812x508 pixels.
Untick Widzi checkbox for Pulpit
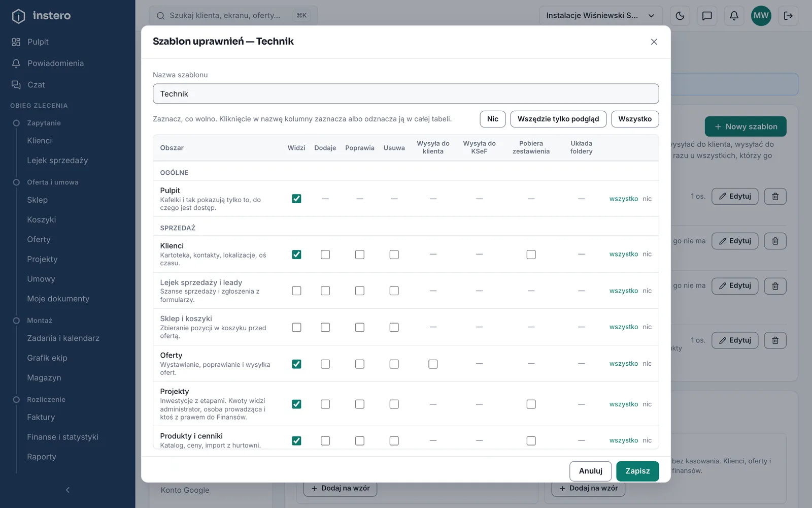(296, 199)
